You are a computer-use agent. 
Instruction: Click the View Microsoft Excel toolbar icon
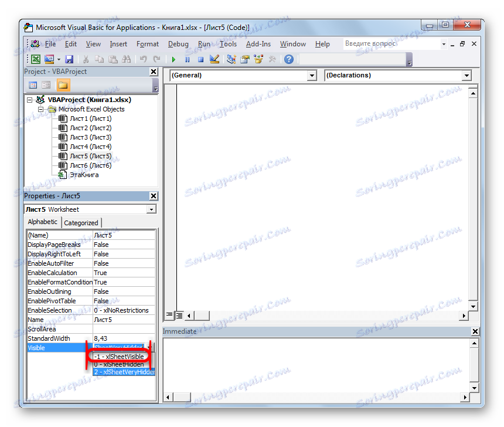pos(36,59)
